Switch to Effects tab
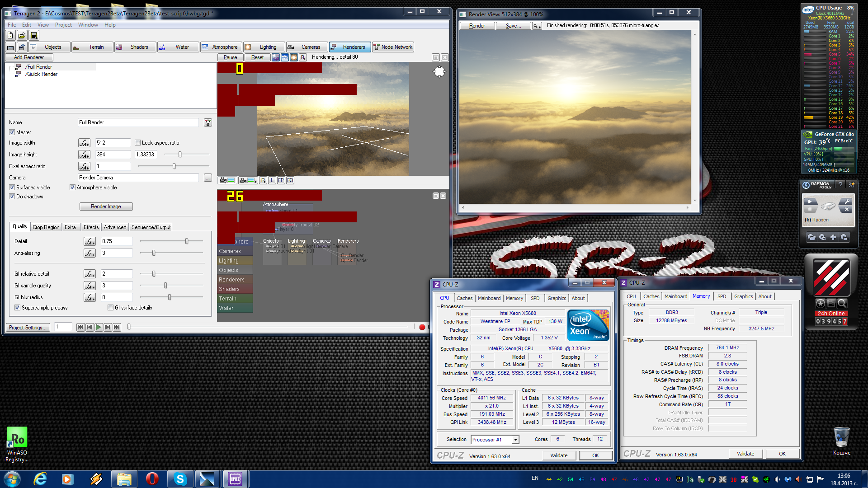 coord(91,227)
